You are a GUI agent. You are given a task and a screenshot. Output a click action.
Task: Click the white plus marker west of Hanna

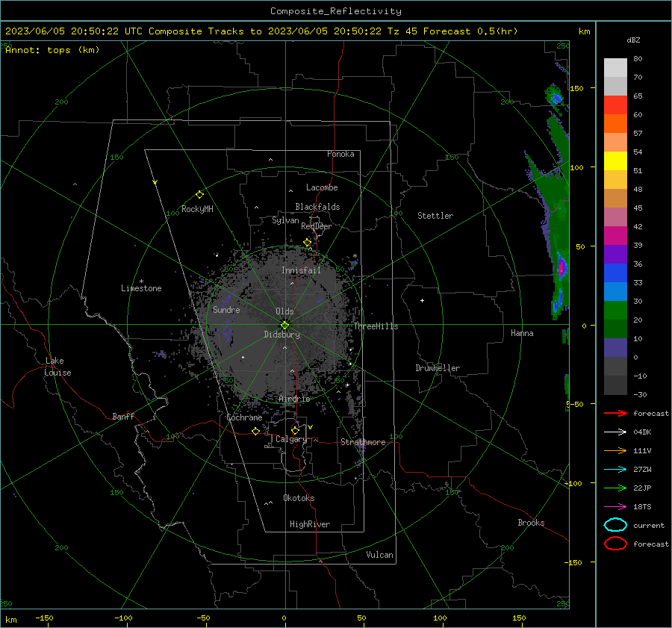(x=422, y=300)
